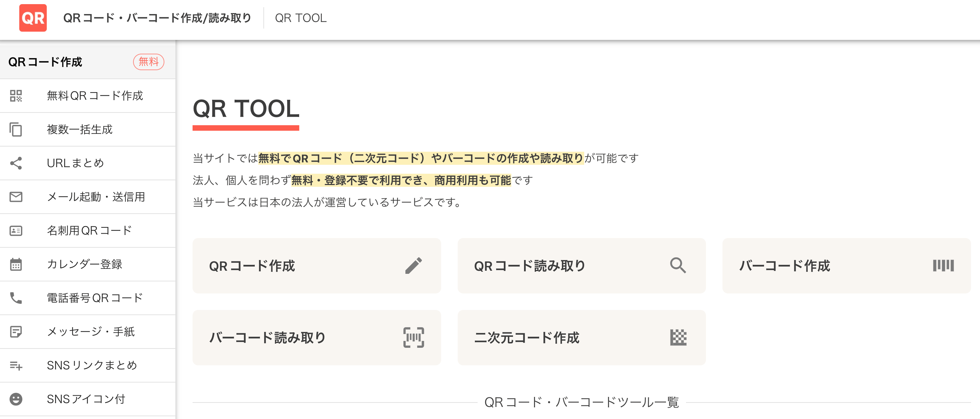Select the list icon for SNSリンクまとめ
Screen dimensions: 980x419
point(17,365)
